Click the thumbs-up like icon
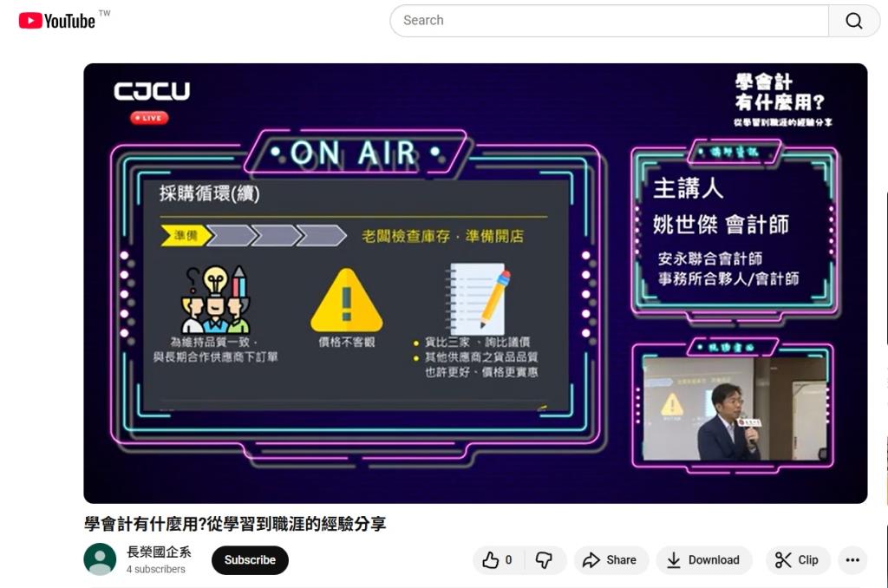Screen dimensions: 888x588 (490, 559)
